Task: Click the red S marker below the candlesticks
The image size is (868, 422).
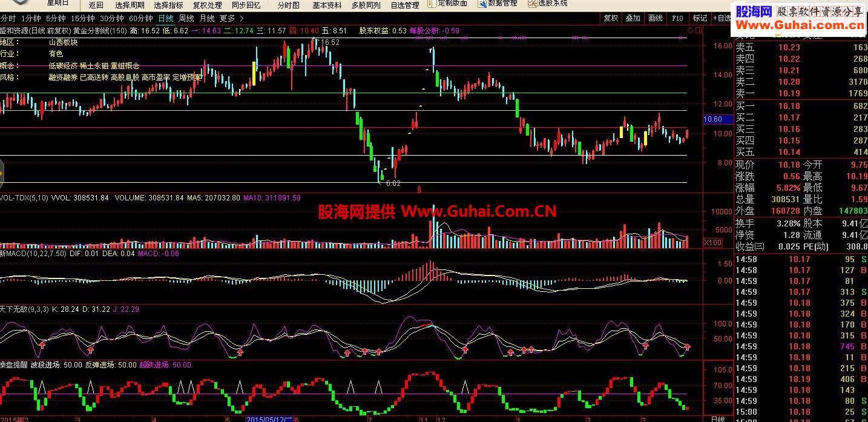Action: [x=419, y=190]
